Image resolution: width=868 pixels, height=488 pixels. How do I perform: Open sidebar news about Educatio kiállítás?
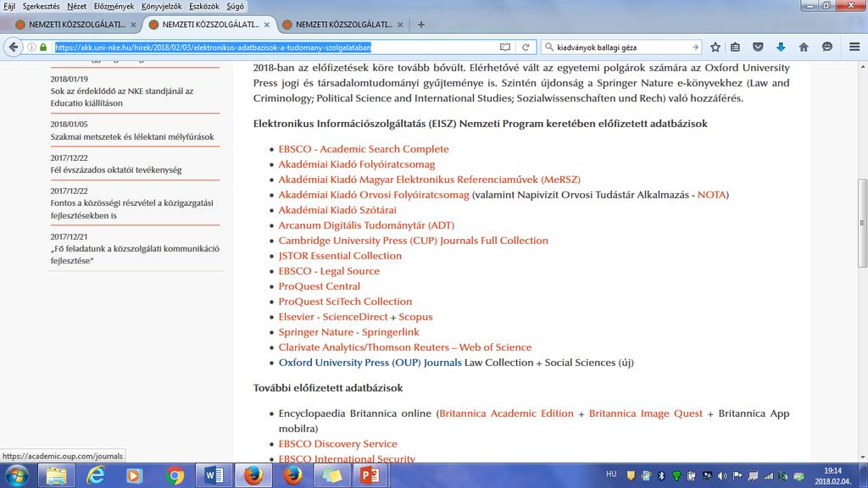click(x=122, y=97)
